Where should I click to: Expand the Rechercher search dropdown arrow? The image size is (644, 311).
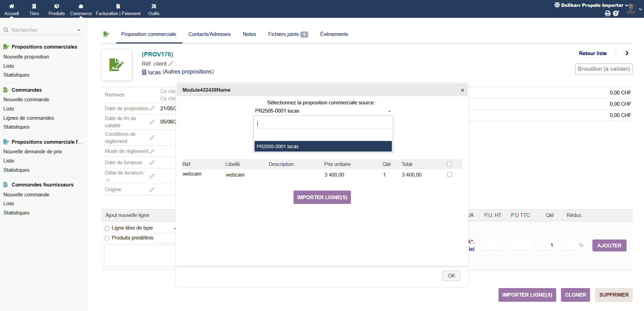[x=79, y=30]
